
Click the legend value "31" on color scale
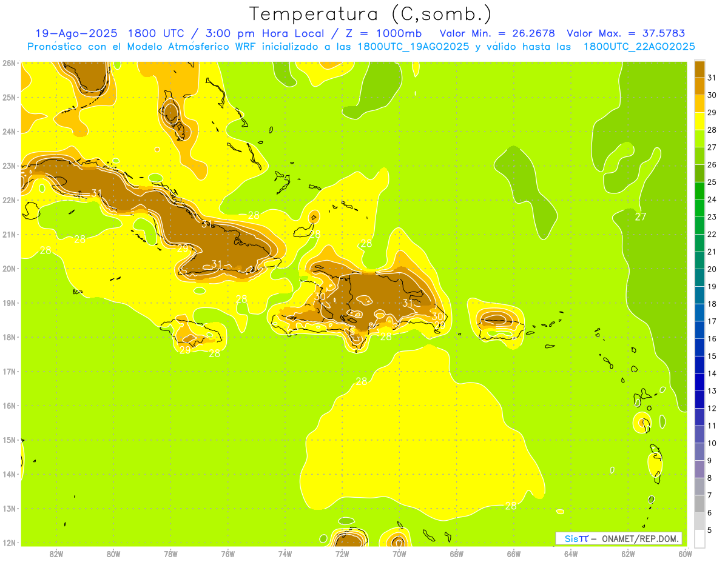point(712,78)
